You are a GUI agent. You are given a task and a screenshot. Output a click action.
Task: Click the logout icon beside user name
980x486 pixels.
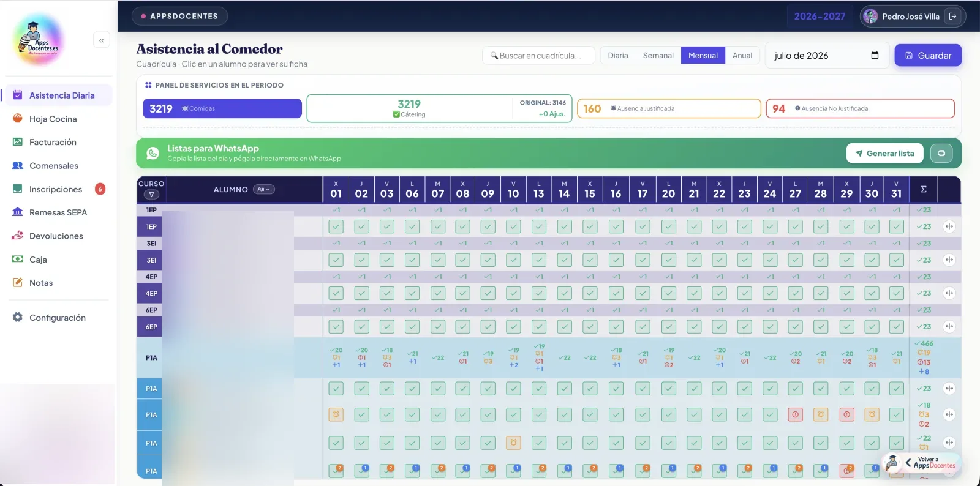point(952,17)
